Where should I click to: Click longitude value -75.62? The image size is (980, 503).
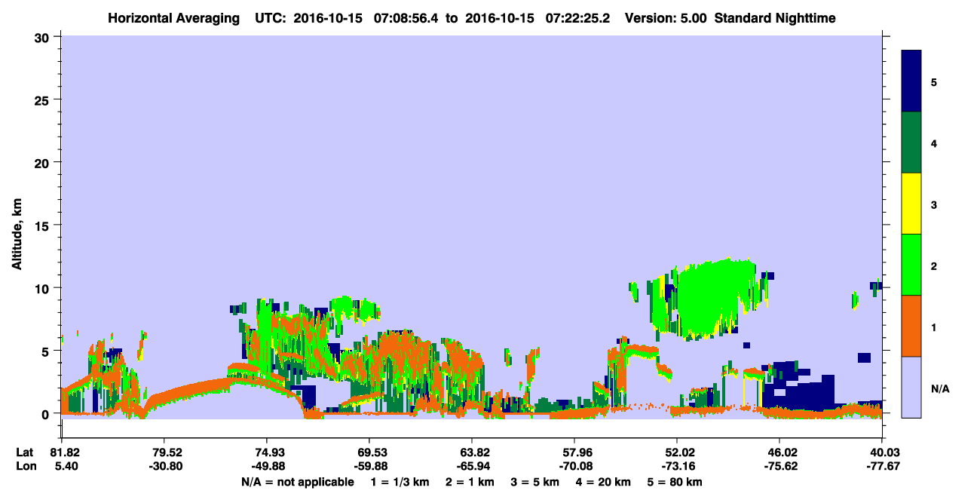(779, 467)
